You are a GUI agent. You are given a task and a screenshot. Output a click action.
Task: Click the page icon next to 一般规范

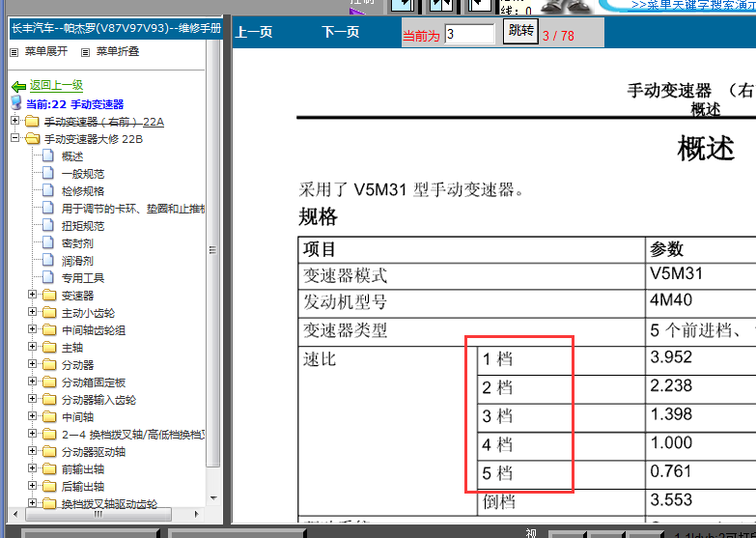(x=47, y=173)
